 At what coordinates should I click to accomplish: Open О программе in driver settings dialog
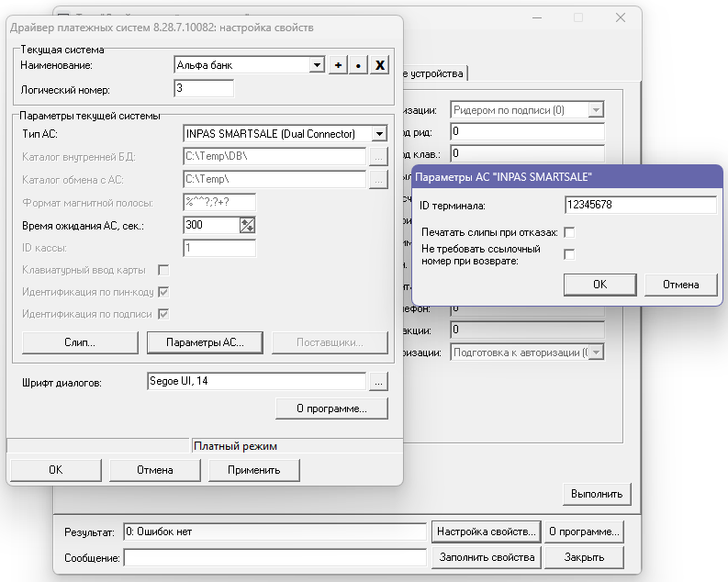click(331, 409)
